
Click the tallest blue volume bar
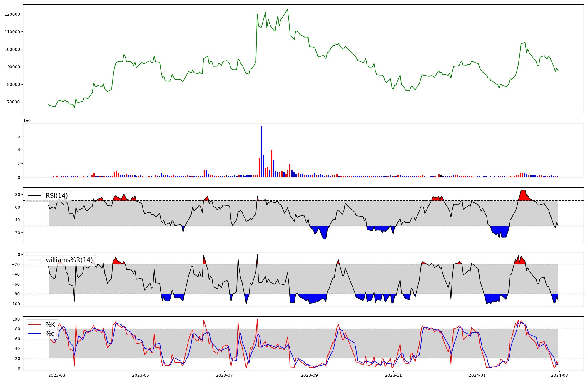click(x=261, y=151)
